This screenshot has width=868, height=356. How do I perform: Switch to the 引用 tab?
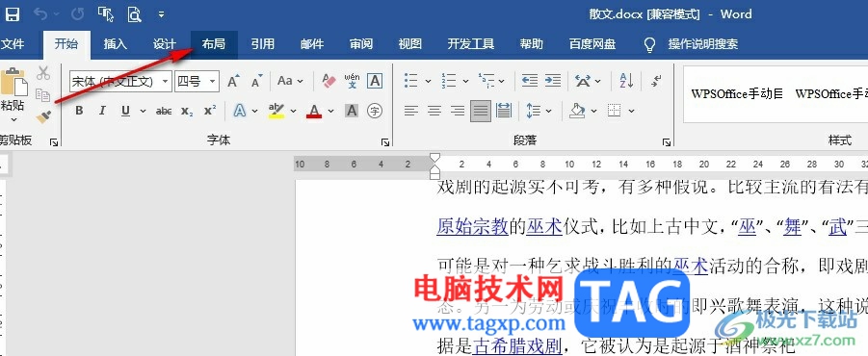(x=262, y=44)
